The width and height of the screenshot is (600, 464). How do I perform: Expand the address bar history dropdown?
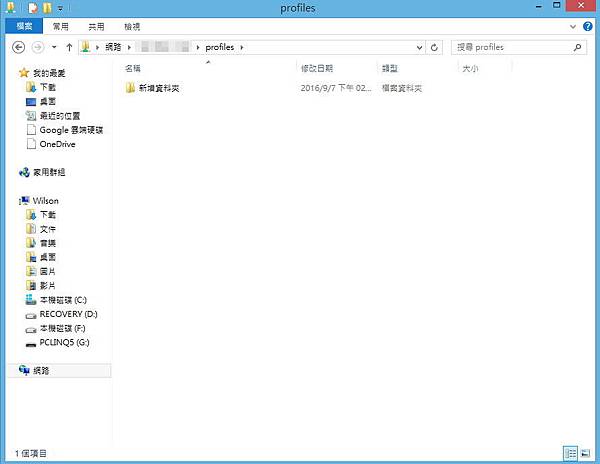(419, 47)
